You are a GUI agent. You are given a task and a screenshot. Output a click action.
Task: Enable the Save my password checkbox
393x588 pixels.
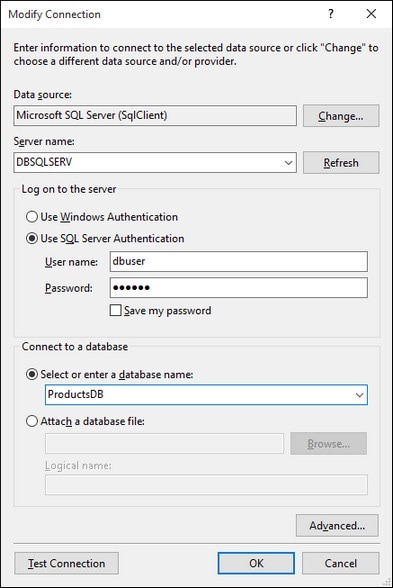[115, 310]
